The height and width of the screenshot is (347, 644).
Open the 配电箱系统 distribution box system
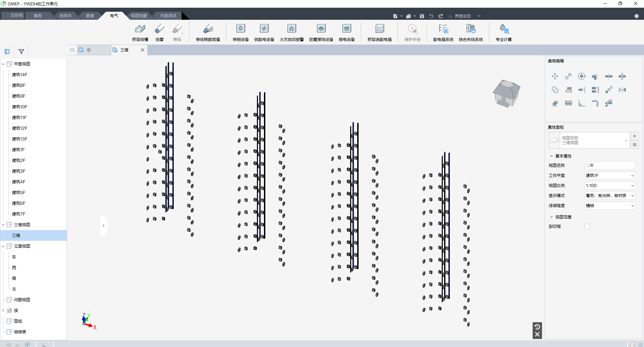(x=443, y=32)
